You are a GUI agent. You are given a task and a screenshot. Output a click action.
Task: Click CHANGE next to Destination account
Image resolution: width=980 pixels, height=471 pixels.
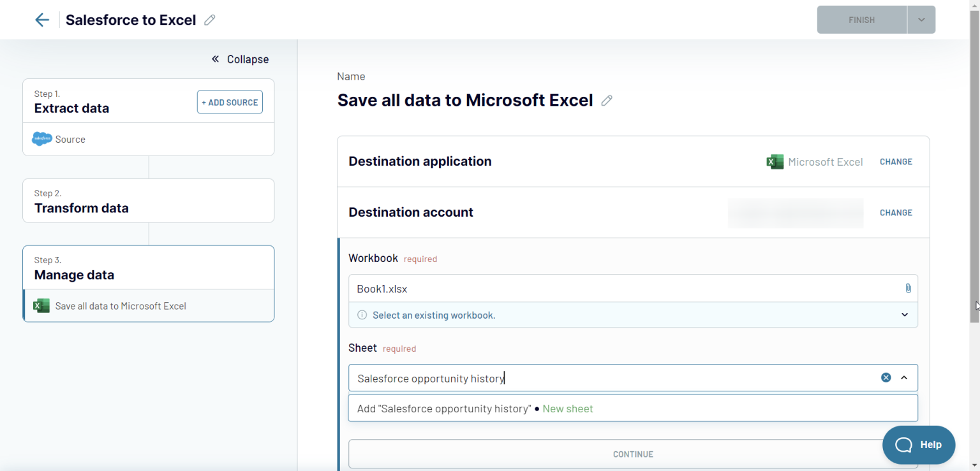896,212
